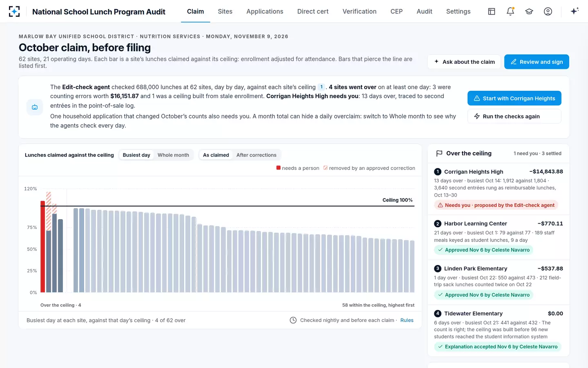Click the app logo icon beside the title

click(14, 11)
